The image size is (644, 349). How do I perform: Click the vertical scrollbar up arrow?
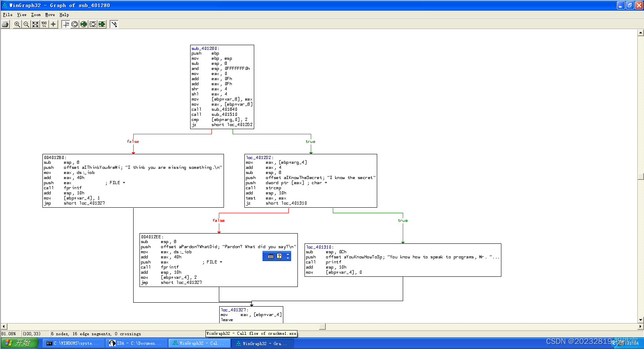coord(641,33)
